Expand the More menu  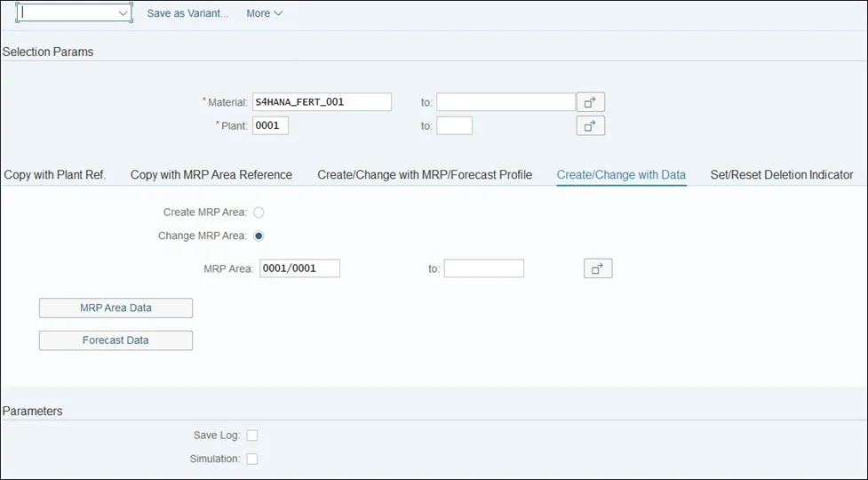264,13
